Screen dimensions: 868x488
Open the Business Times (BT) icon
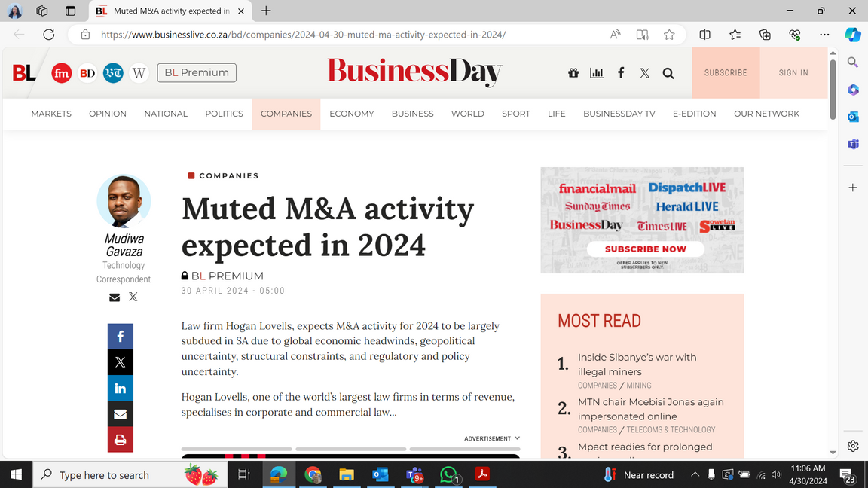pos(113,73)
